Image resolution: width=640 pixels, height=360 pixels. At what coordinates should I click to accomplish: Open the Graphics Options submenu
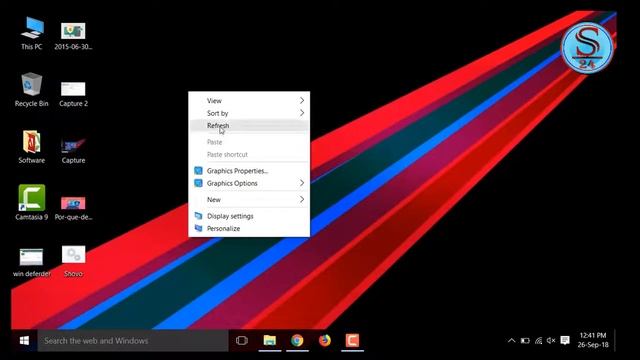[249, 183]
